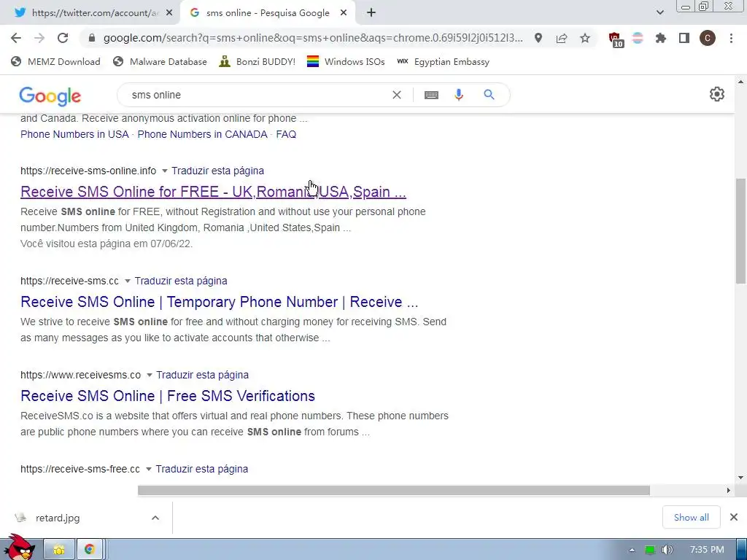The width and height of the screenshot is (747, 560).
Task: Translate the receive-sms.cc page
Action: click(181, 281)
